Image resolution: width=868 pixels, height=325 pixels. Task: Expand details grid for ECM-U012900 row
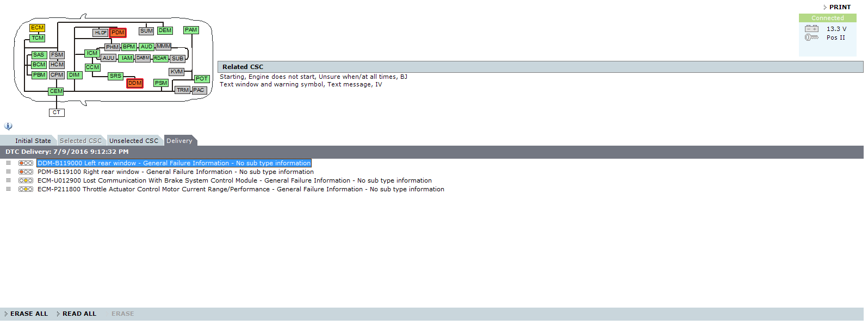click(x=8, y=180)
